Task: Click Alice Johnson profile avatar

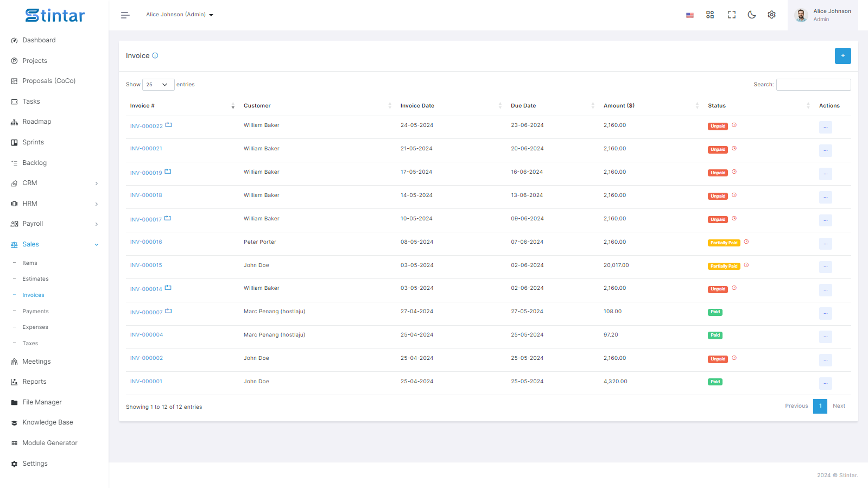Action: pos(801,15)
